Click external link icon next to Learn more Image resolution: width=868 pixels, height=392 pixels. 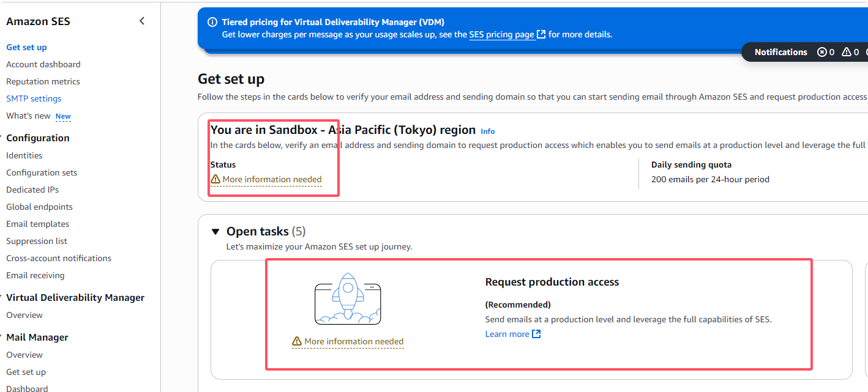536,334
